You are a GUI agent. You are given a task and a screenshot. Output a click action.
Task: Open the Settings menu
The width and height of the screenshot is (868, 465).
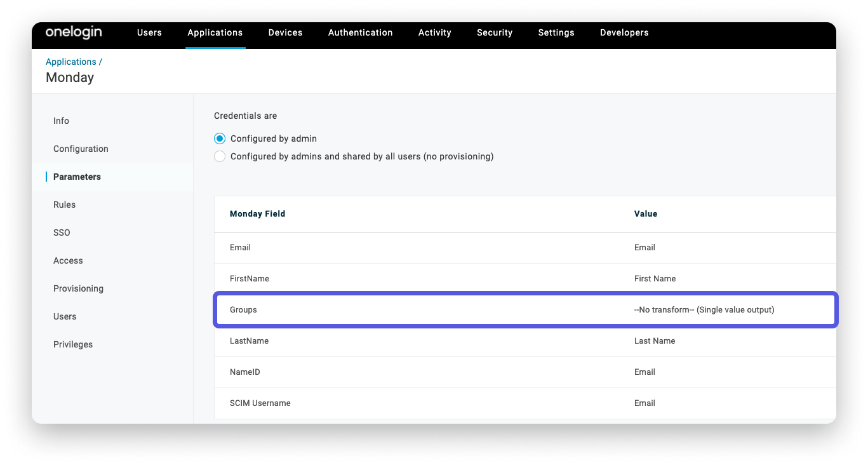[x=556, y=32]
